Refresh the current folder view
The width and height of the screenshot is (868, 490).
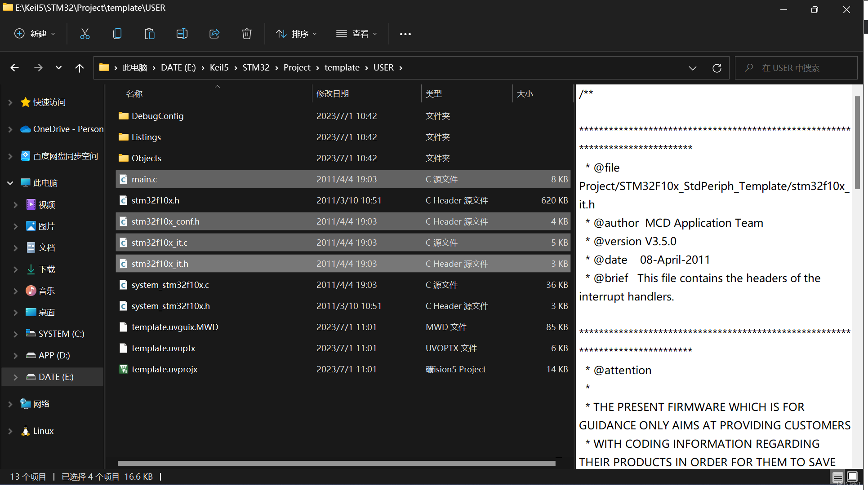(x=717, y=68)
